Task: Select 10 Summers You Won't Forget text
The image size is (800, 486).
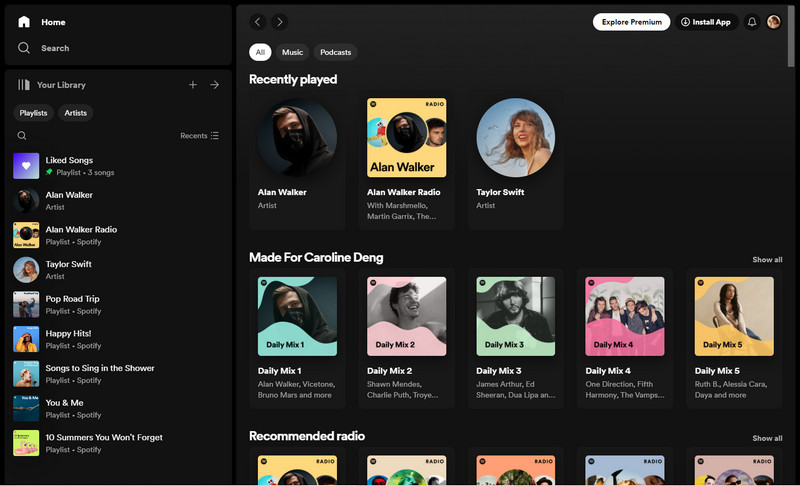Action: click(104, 438)
